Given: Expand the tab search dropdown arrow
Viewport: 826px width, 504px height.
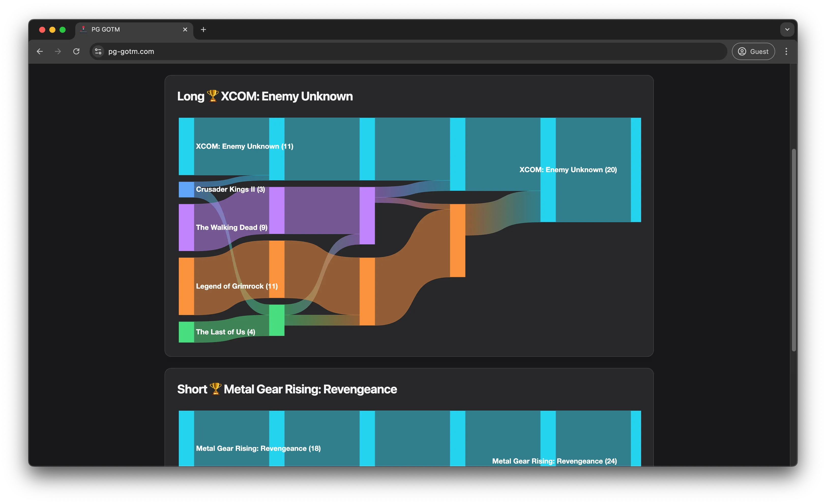Looking at the screenshot, I should (x=787, y=29).
